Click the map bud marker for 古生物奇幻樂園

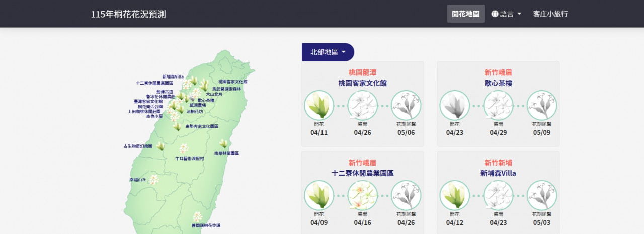160,146
